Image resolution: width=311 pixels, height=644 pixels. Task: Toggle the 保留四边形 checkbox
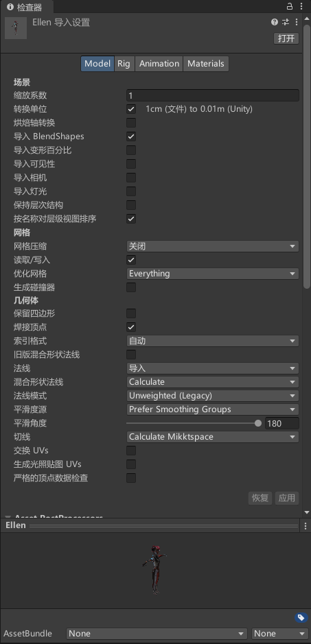[x=131, y=314]
